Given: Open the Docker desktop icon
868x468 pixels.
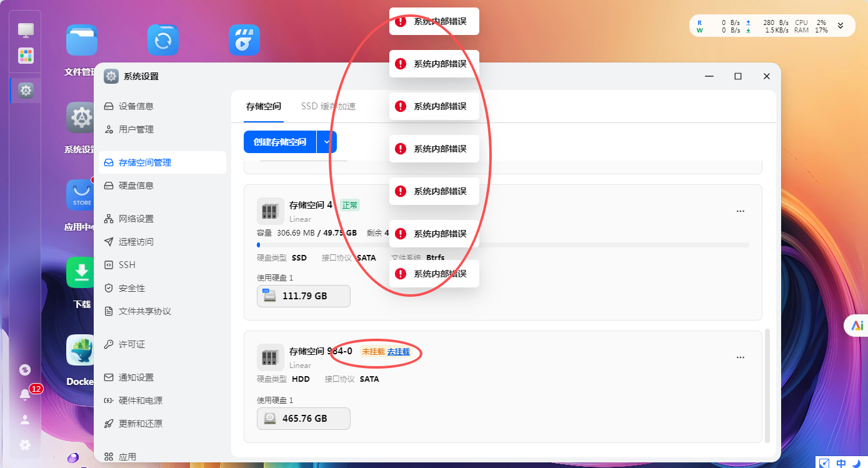Looking at the screenshot, I should 82,350.
